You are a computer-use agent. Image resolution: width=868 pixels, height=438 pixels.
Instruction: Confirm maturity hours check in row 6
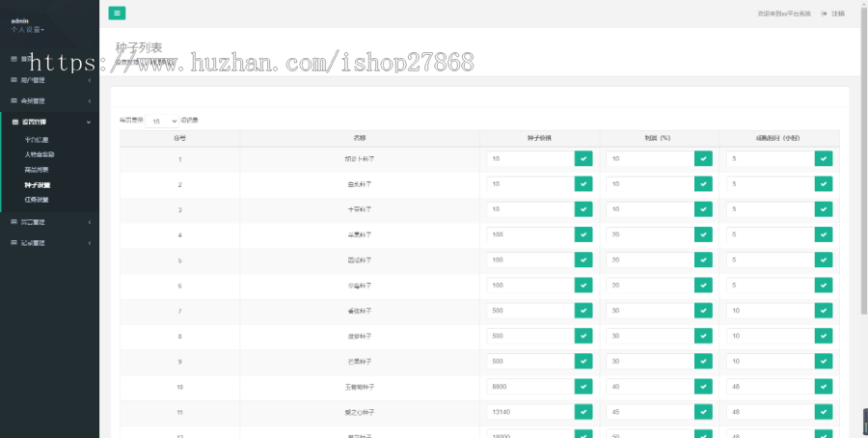click(824, 286)
